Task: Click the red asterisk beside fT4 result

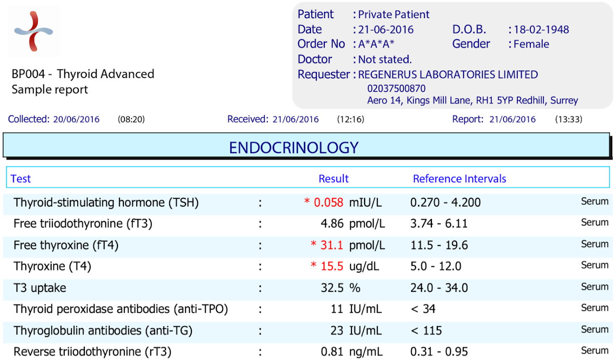Action: 314,244
